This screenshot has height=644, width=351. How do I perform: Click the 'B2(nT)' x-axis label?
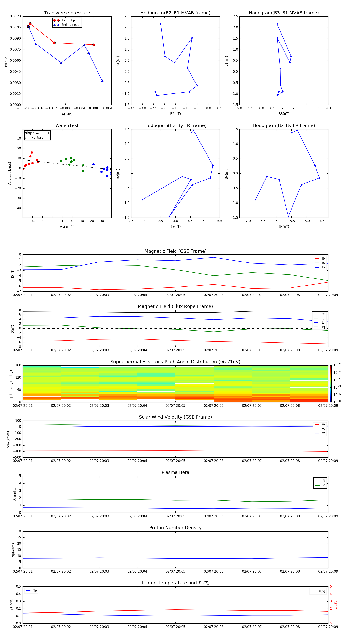[x=175, y=114]
